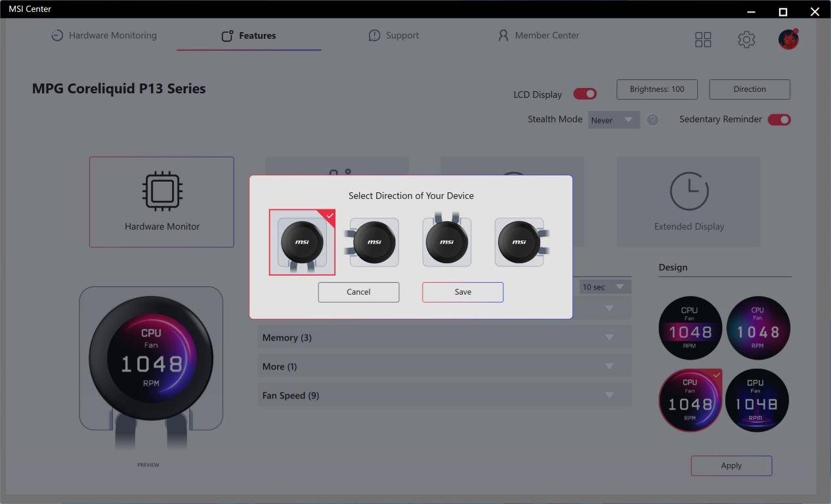Screen dimensions: 831x504
Task: Select the tubes-at-bottom device direction
Action: [302, 242]
